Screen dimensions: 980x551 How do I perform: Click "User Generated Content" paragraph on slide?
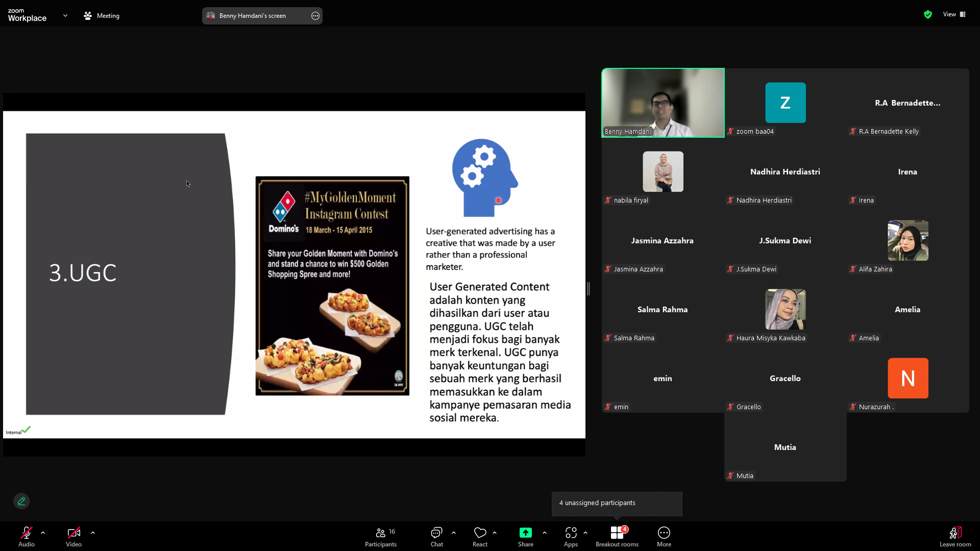tap(500, 353)
